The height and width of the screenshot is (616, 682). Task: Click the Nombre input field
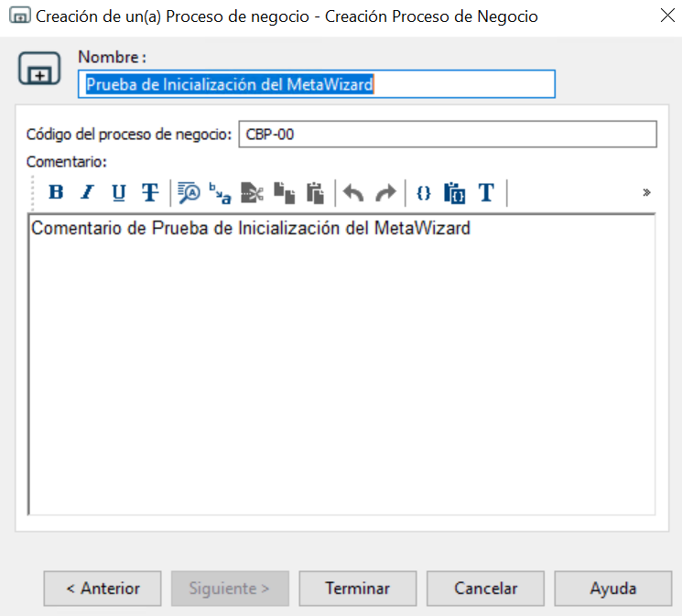click(x=317, y=84)
